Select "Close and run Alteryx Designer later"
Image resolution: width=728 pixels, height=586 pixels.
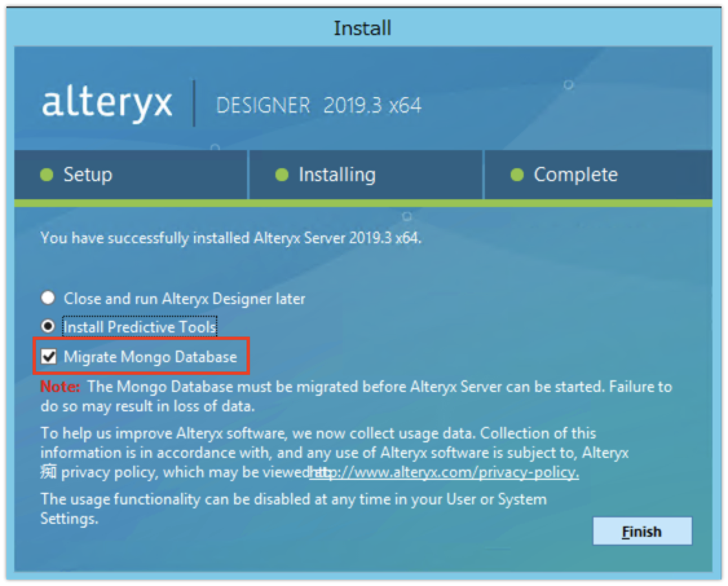point(47,298)
